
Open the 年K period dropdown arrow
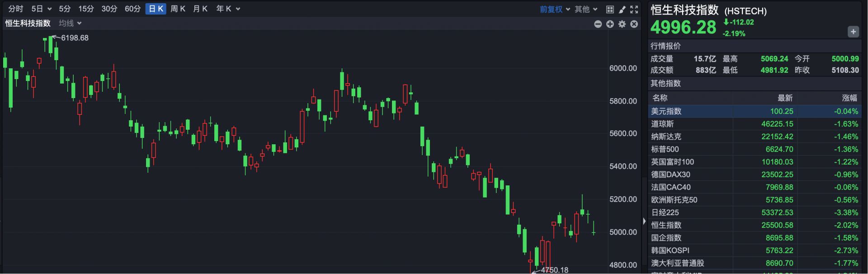(x=238, y=9)
